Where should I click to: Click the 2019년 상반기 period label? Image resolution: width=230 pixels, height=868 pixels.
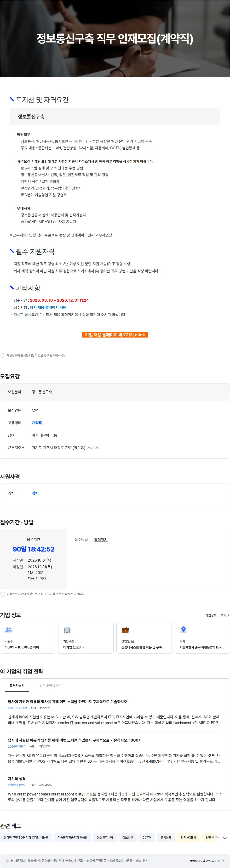17,785
